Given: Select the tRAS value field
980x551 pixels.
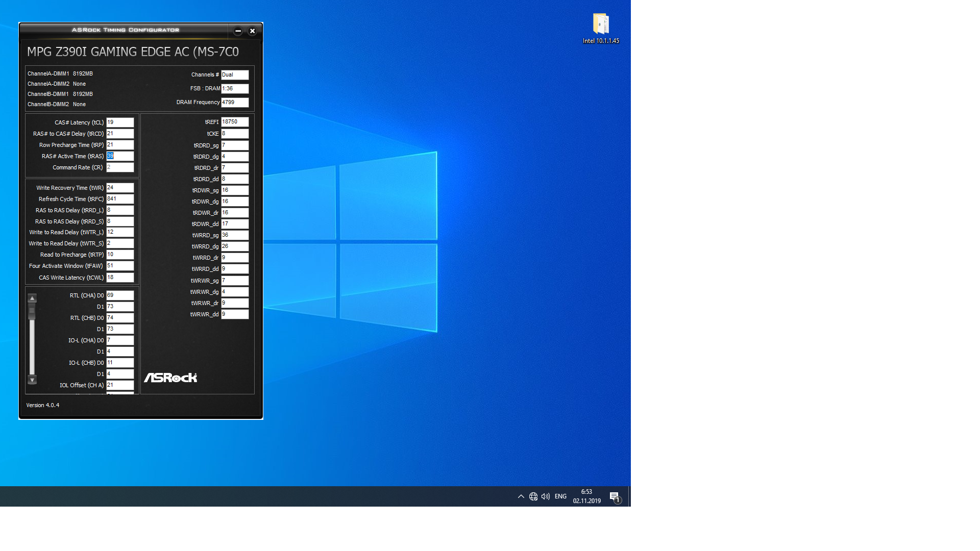Looking at the screenshot, I should point(120,156).
